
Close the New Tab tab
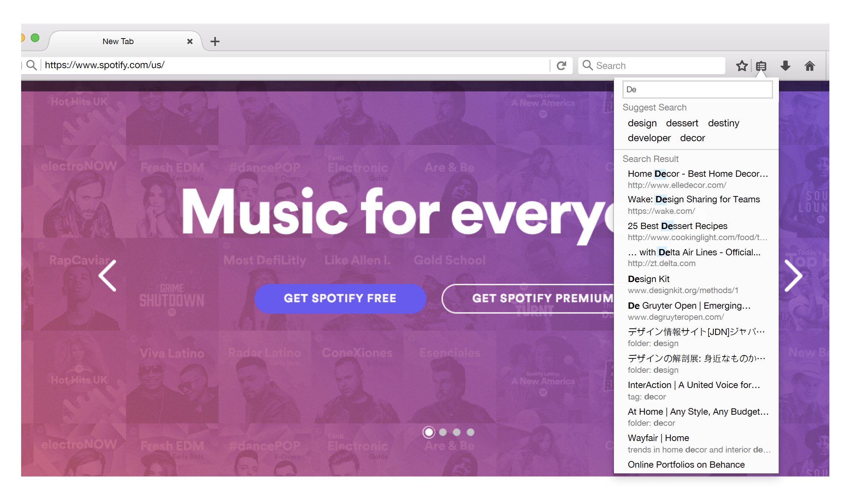click(x=190, y=42)
